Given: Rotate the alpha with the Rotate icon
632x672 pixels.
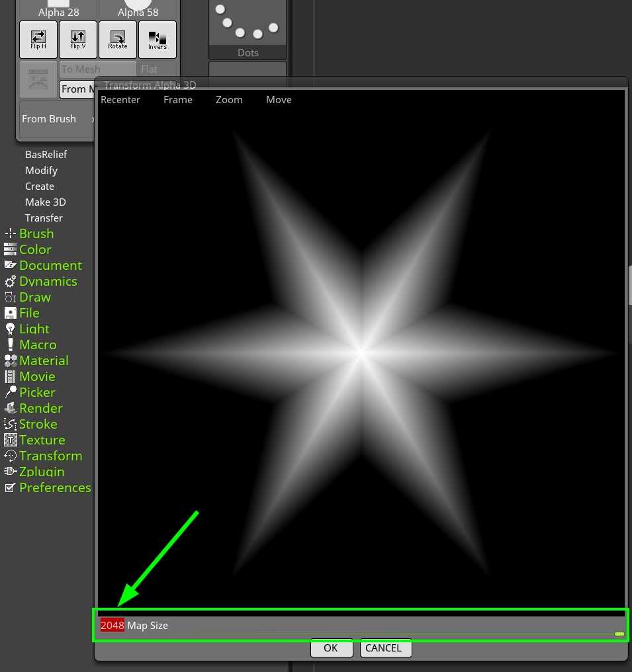Looking at the screenshot, I should click(118, 40).
